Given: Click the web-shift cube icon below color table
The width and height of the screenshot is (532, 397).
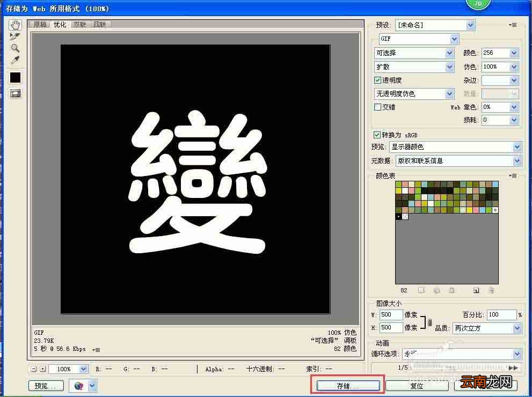Looking at the screenshot, I should 436,290.
